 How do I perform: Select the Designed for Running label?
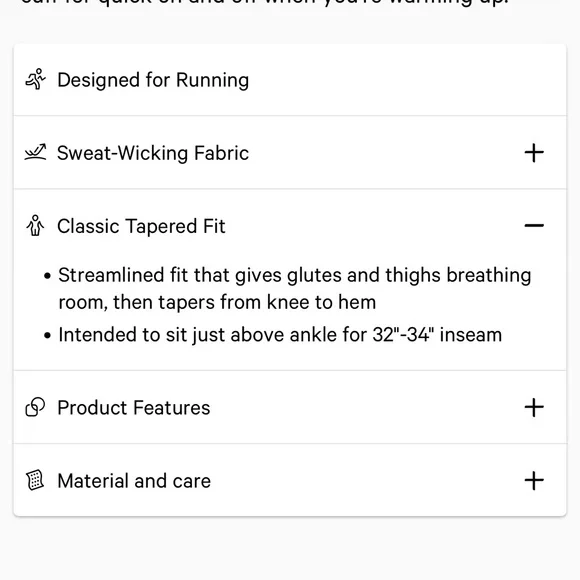tap(153, 80)
